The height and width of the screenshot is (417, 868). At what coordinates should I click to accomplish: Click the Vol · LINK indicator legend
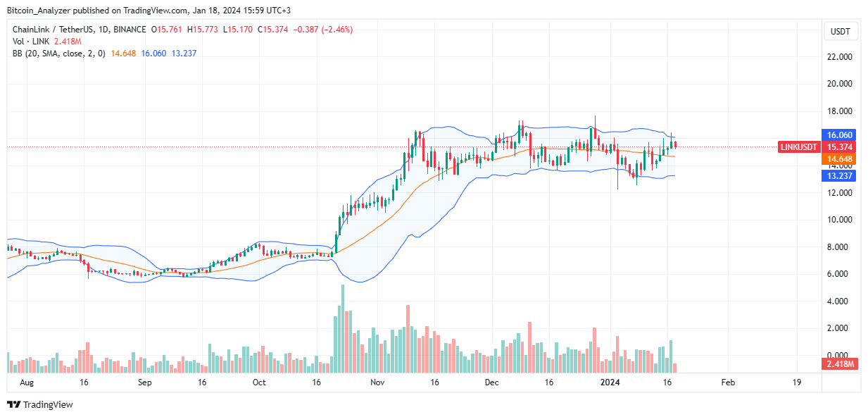(x=32, y=41)
